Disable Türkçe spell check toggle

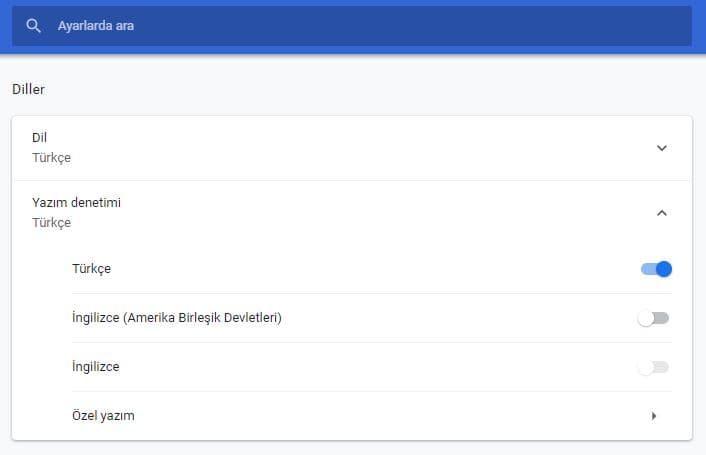coord(655,269)
